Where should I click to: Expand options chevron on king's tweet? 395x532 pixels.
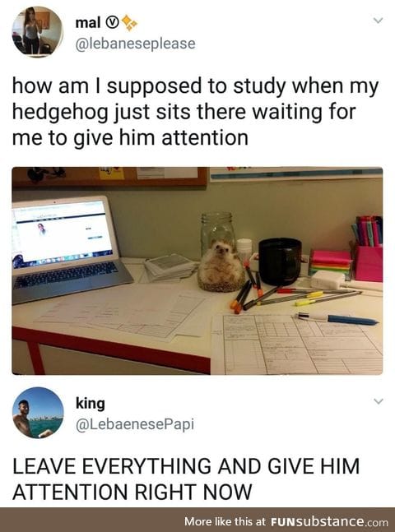tap(379, 401)
